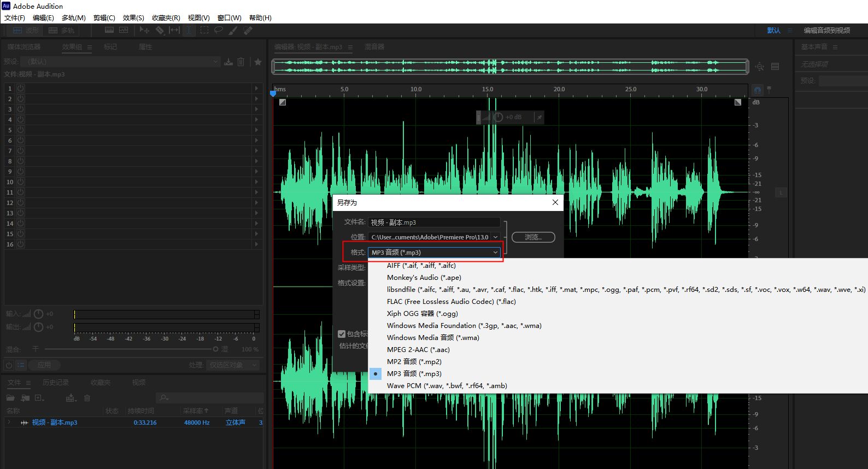
Task: Click the output (输出) gain knob
Action: (38, 327)
